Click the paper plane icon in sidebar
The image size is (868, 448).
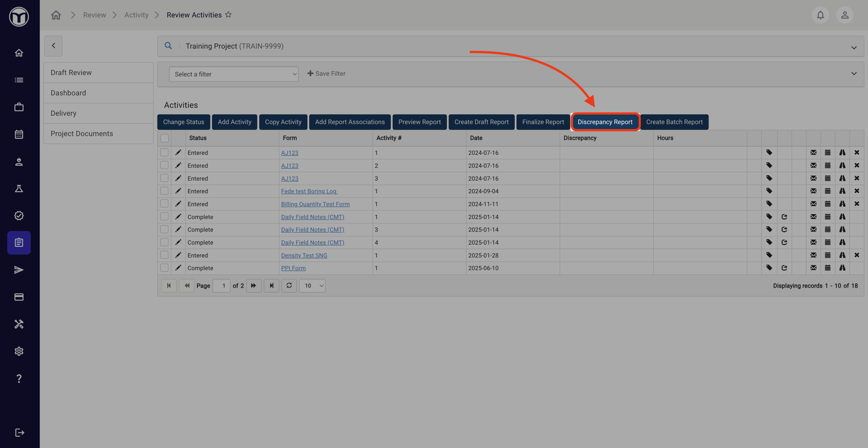click(x=19, y=270)
